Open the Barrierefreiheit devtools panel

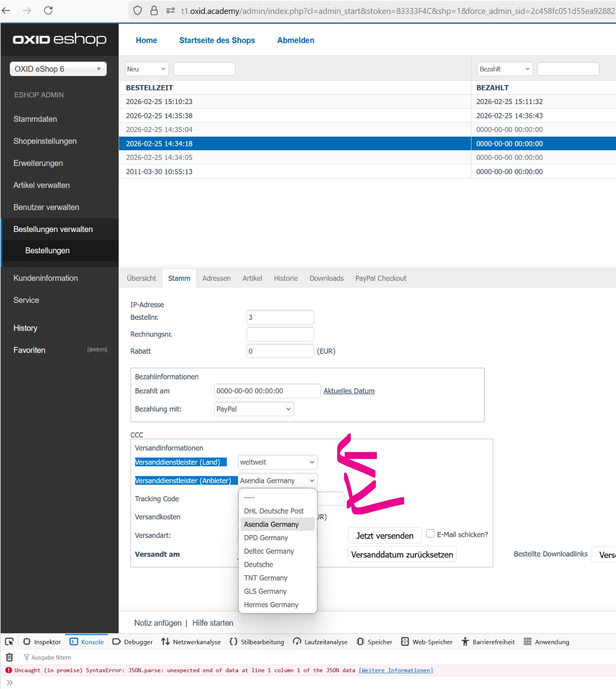tap(488, 642)
